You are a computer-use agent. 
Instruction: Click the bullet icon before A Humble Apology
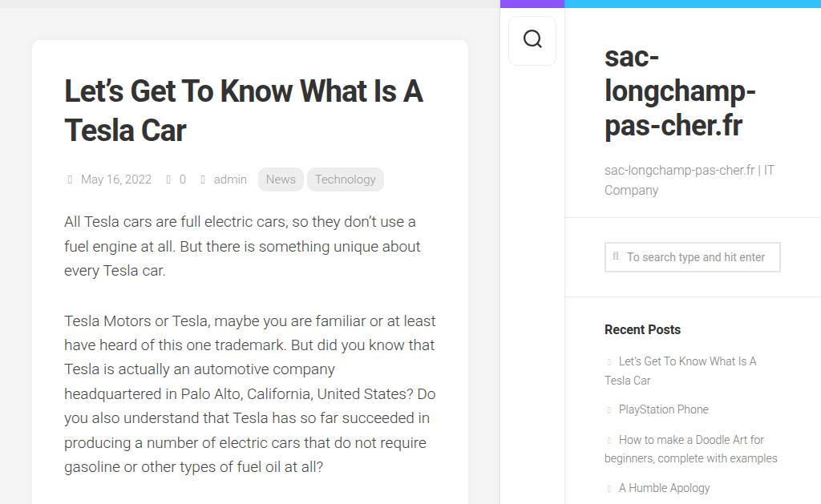(x=609, y=489)
